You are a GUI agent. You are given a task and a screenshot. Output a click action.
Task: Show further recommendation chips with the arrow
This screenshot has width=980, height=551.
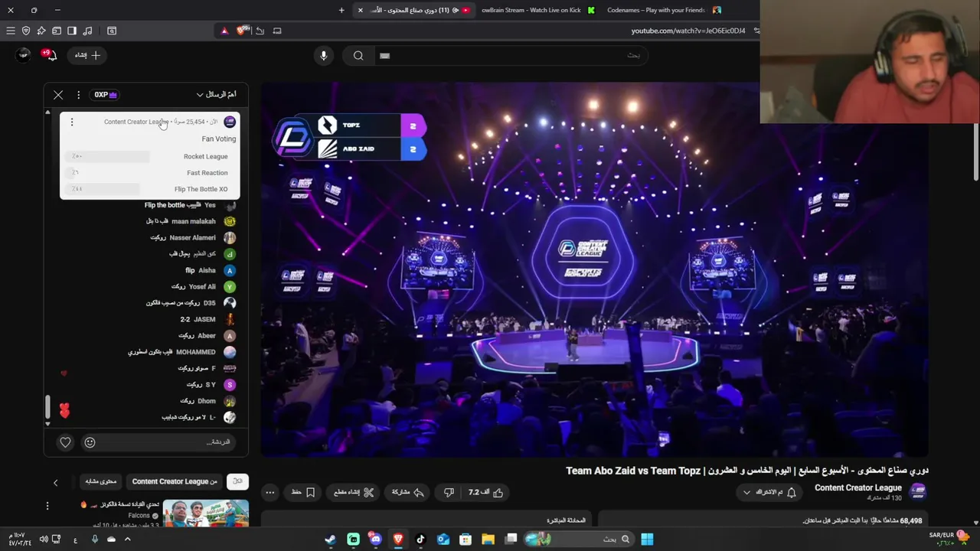point(55,482)
